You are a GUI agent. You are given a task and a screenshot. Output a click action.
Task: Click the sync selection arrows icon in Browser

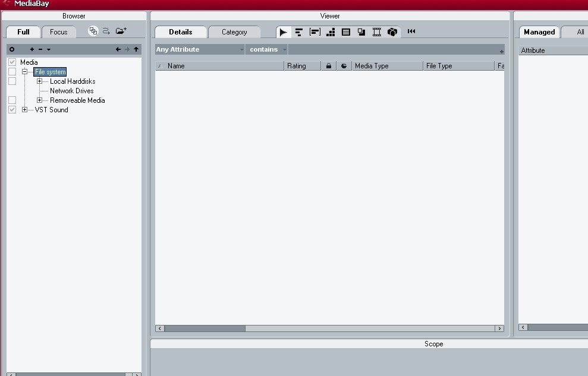[106, 31]
